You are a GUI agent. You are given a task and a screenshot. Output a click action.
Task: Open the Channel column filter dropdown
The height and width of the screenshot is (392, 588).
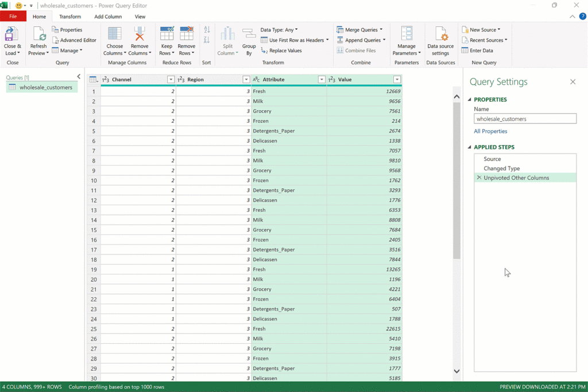pos(171,80)
